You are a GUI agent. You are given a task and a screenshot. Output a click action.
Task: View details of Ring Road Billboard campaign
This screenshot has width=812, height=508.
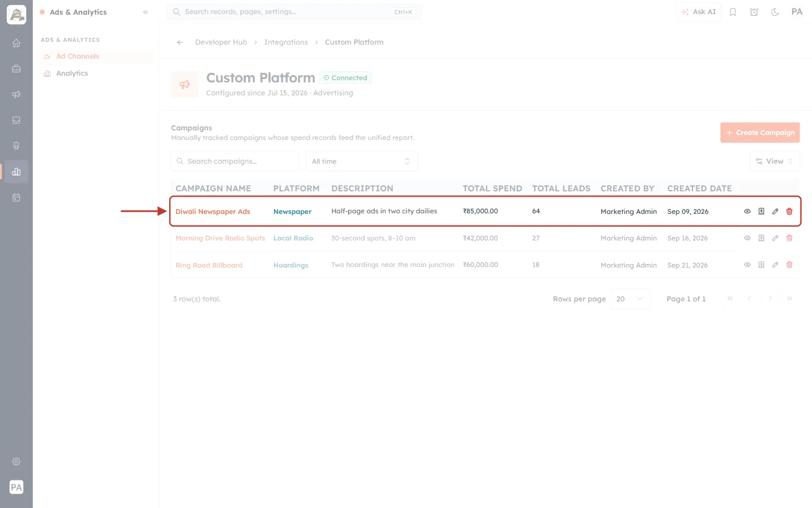pyautogui.click(x=747, y=265)
